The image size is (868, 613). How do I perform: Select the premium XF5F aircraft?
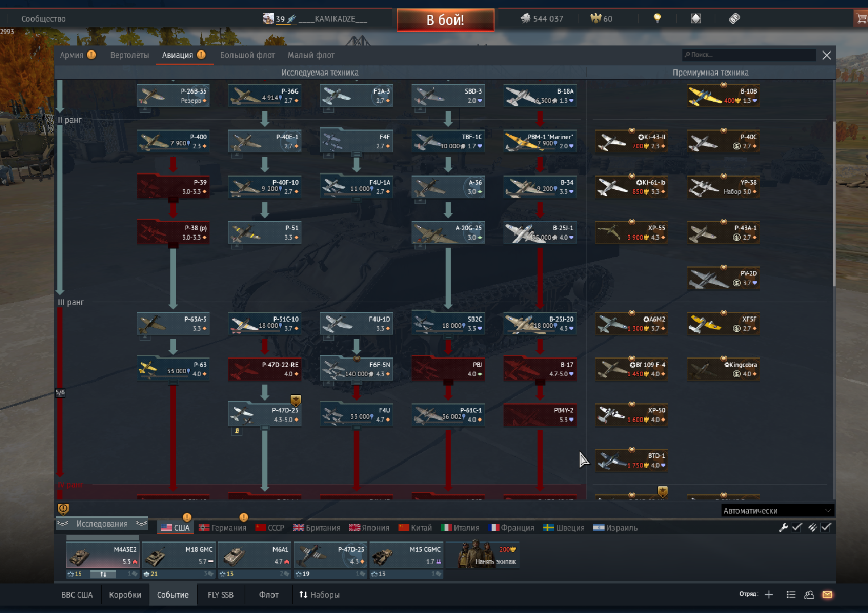point(723,323)
